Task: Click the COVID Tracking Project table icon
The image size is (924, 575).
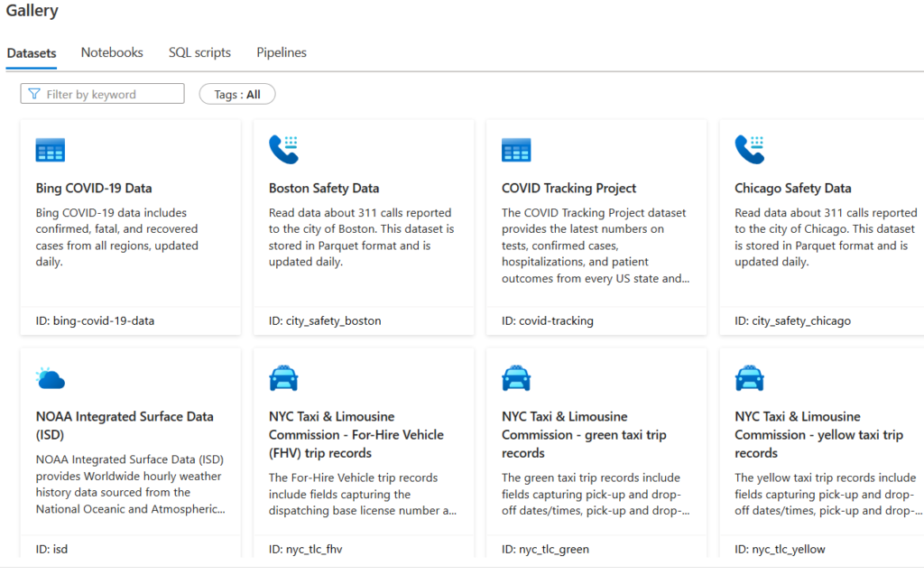Action: (x=516, y=150)
